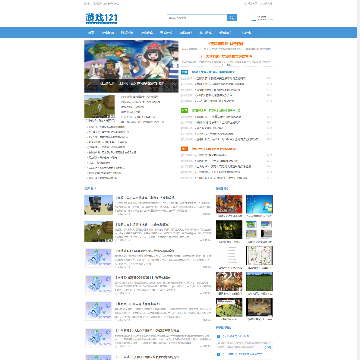Open the Minecraft desert structure article thumbnail
This screenshot has height=360, width=360.
pos(98,205)
